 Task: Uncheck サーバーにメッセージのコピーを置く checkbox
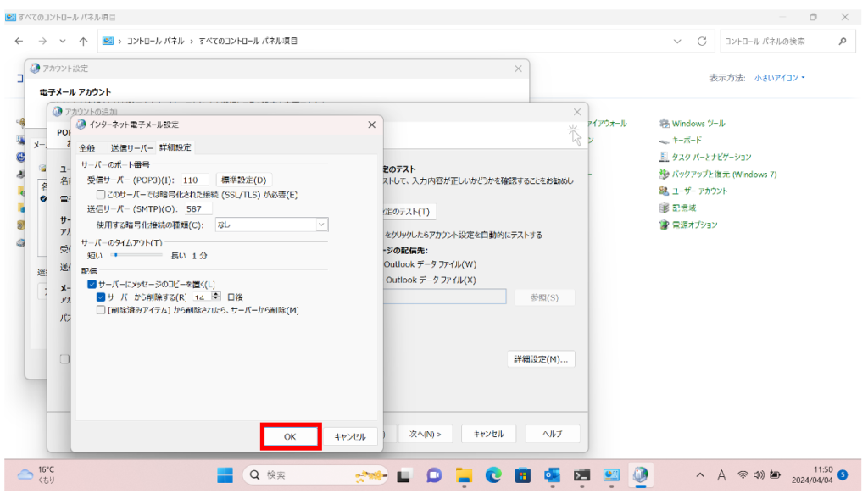tap(92, 284)
